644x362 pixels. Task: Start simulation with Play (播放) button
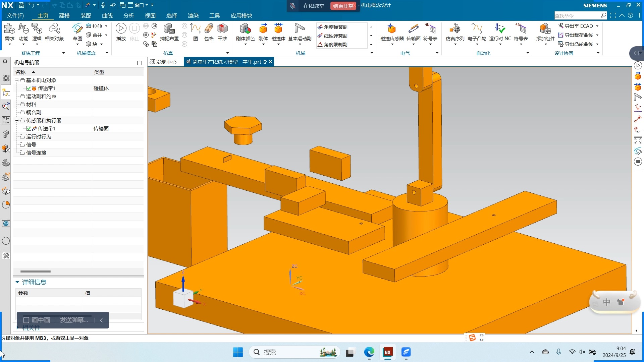121,29
